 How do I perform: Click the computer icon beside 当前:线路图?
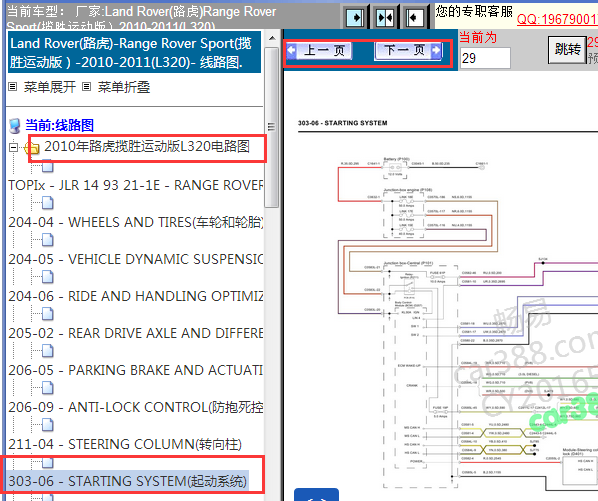[15, 126]
